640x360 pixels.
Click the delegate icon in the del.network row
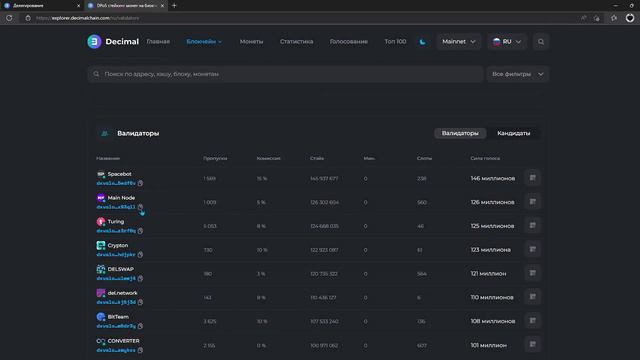click(x=533, y=297)
